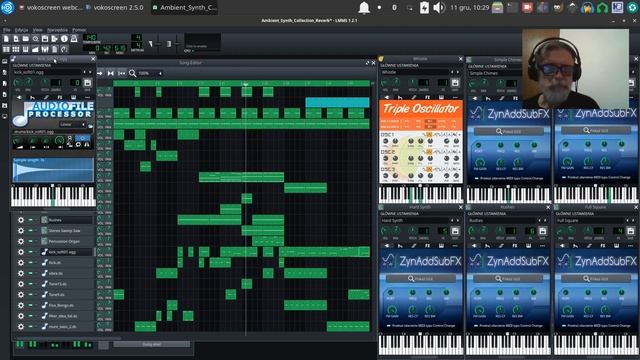Click the Percussion Organ track name button

point(67,241)
